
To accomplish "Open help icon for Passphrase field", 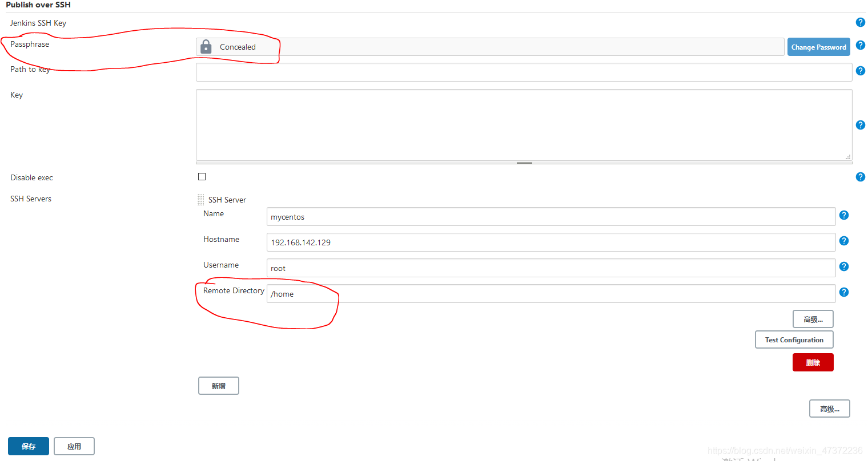I will click(x=861, y=45).
